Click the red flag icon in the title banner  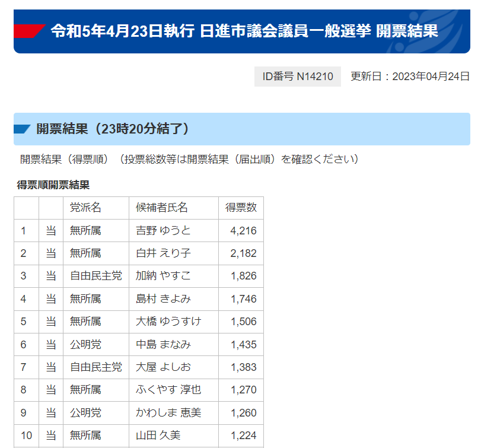pos(29,31)
